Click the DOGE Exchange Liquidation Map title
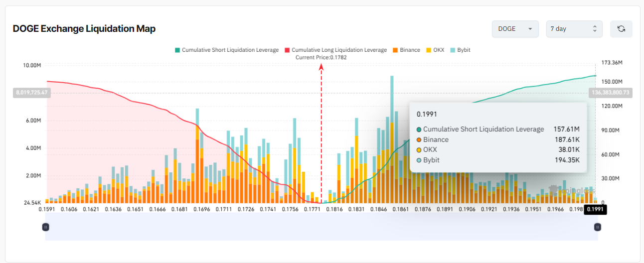The width and height of the screenshot is (644, 263). pyautogui.click(x=84, y=29)
